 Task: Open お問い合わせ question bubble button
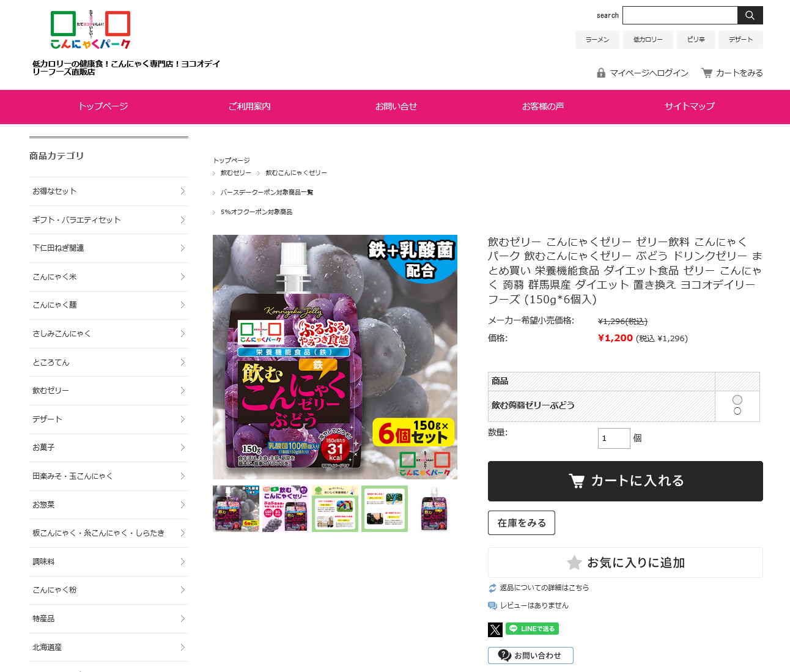(x=531, y=655)
